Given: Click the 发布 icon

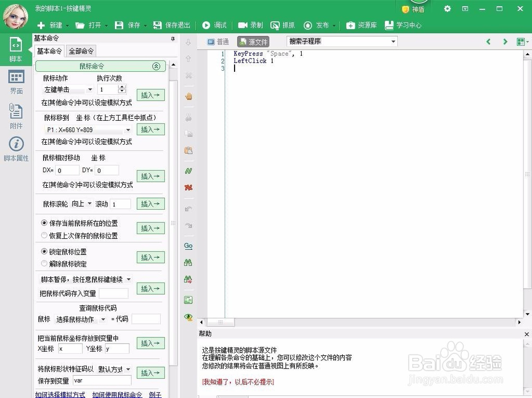Looking at the screenshot, I should pos(307,25).
